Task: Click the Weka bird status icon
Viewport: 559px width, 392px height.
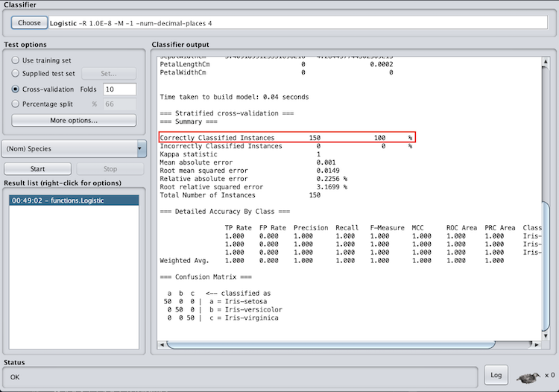Action: [528, 377]
